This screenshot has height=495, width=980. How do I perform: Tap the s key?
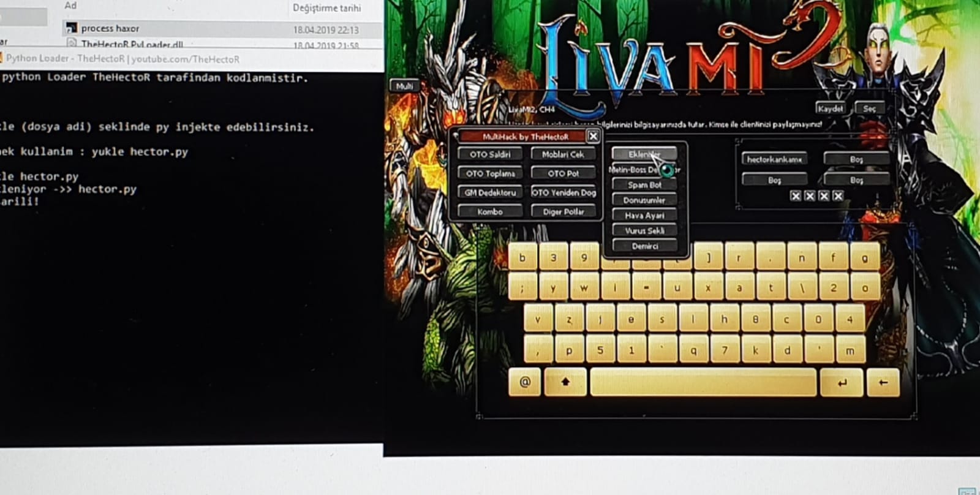[x=662, y=319]
